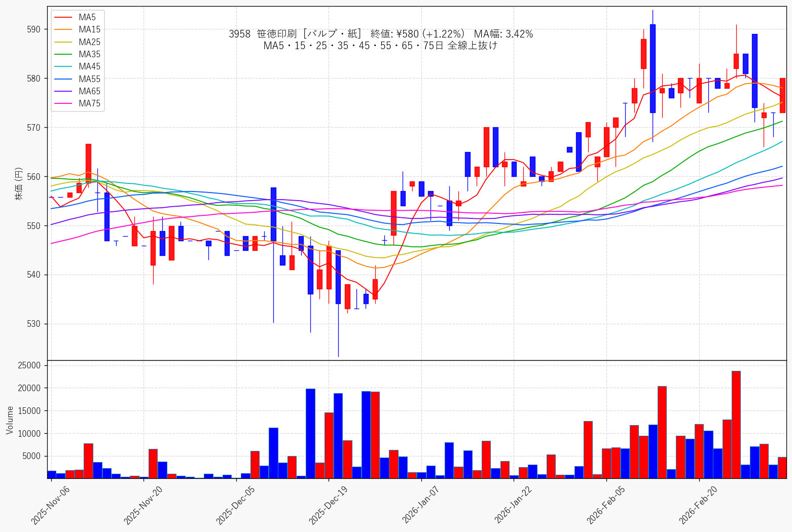Click the MA45 legend label
The width and height of the screenshot is (792, 532).
pyautogui.click(x=90, y=66)
